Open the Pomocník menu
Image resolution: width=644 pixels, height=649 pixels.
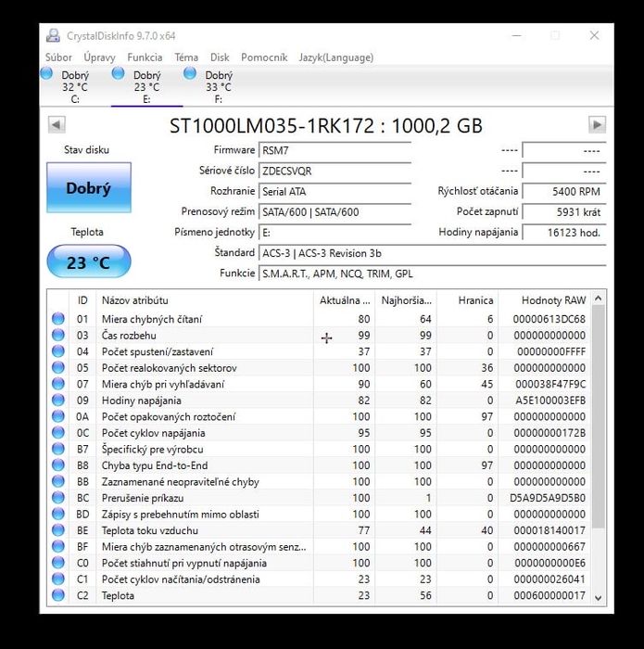pos(264,57)
